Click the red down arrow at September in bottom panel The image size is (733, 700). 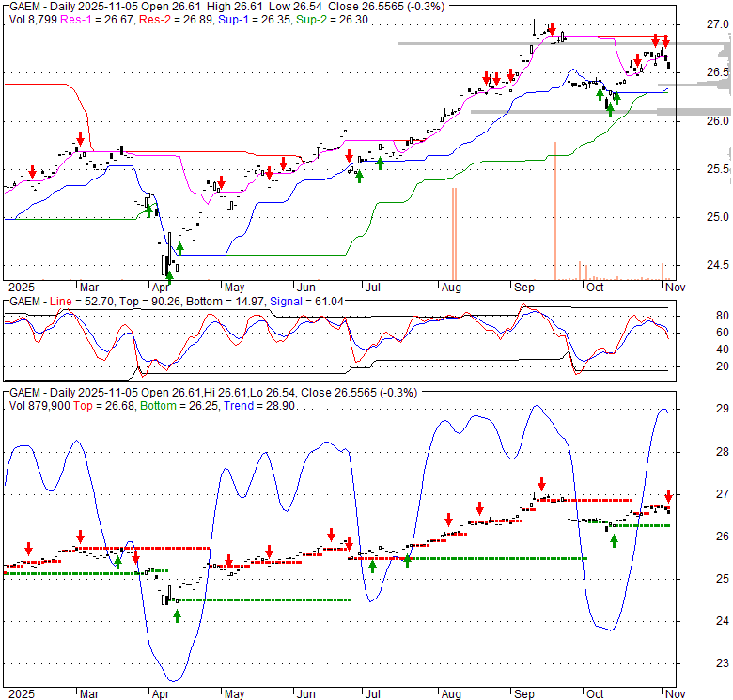click(x=541, y=484)
